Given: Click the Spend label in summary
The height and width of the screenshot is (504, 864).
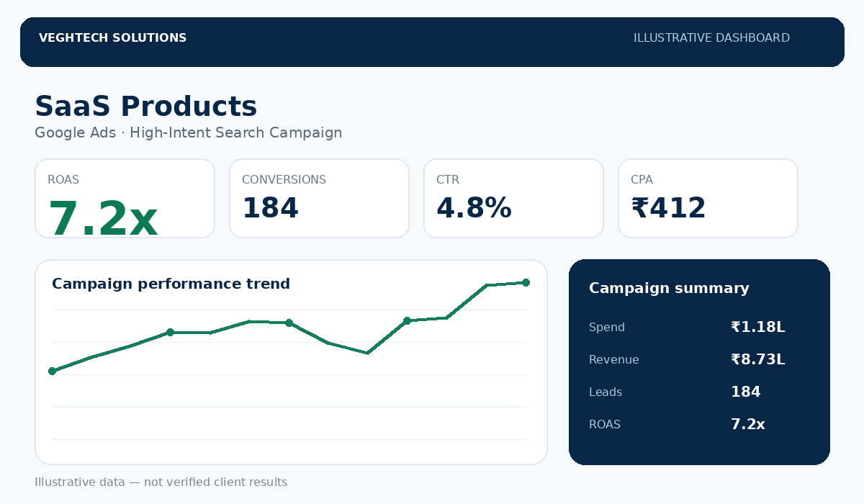Looking at the screenshot, I should click(607, 328).
